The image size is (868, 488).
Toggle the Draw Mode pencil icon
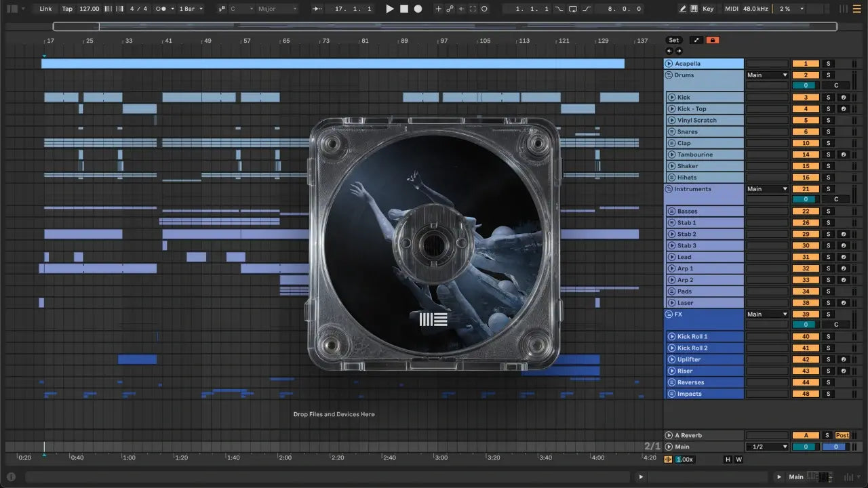(x=683, y=9)
